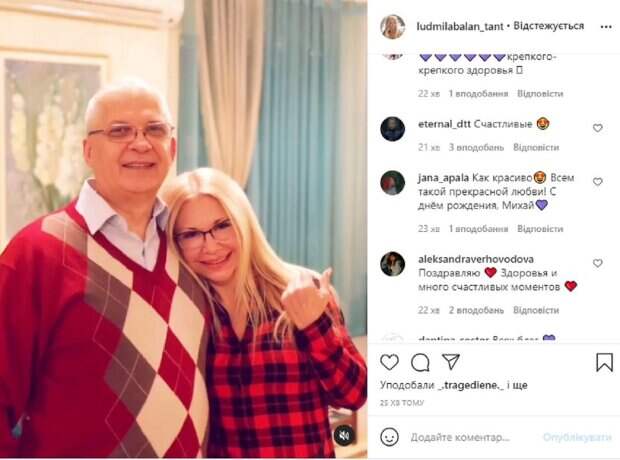Reply to eternal_dtt's comment via Відповісти

(536, 148)
